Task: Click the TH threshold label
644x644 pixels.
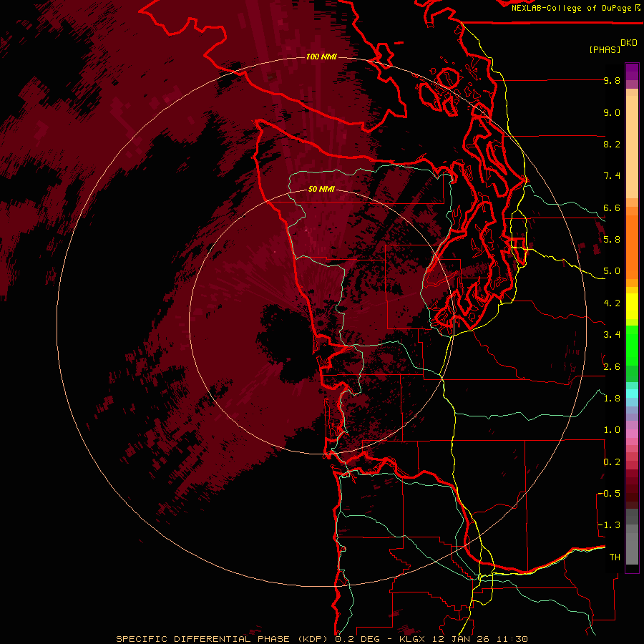Action: click(x=615, y=557)
